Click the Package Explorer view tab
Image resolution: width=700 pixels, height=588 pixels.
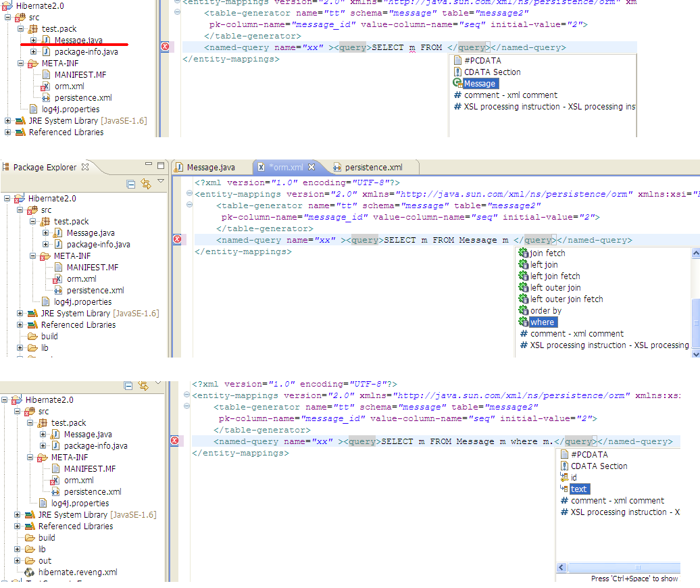[x=45, y=167]
